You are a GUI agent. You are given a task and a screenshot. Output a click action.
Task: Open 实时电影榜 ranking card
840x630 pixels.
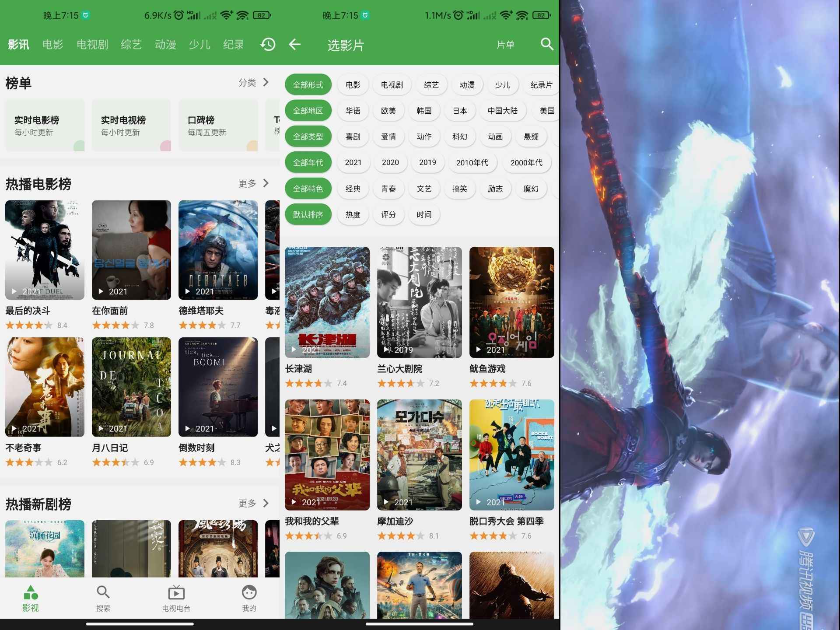[44, 125]
